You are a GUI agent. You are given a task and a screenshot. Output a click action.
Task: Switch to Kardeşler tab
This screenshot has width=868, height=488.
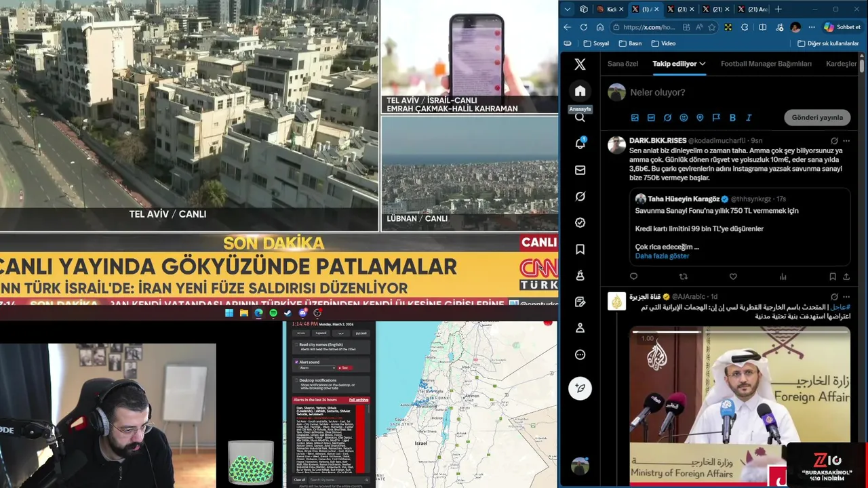[x=842, y=64]
